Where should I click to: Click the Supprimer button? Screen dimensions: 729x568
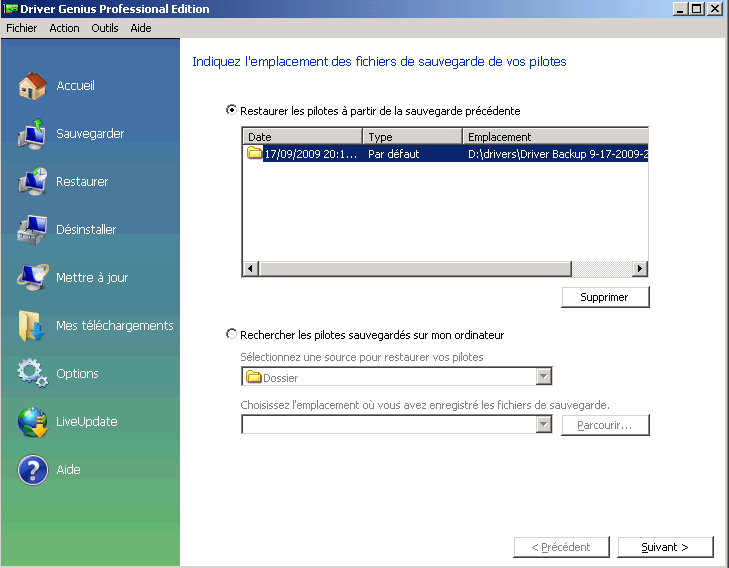point(605,297)
